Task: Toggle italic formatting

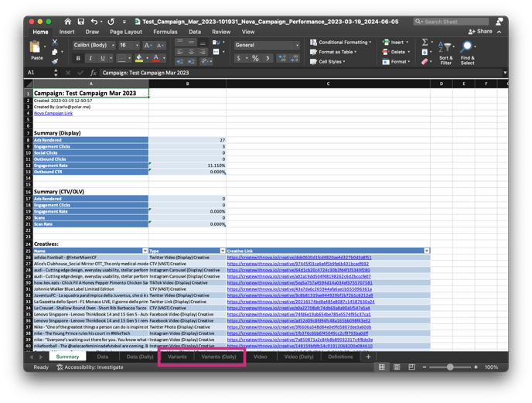Action: point(90,59)
